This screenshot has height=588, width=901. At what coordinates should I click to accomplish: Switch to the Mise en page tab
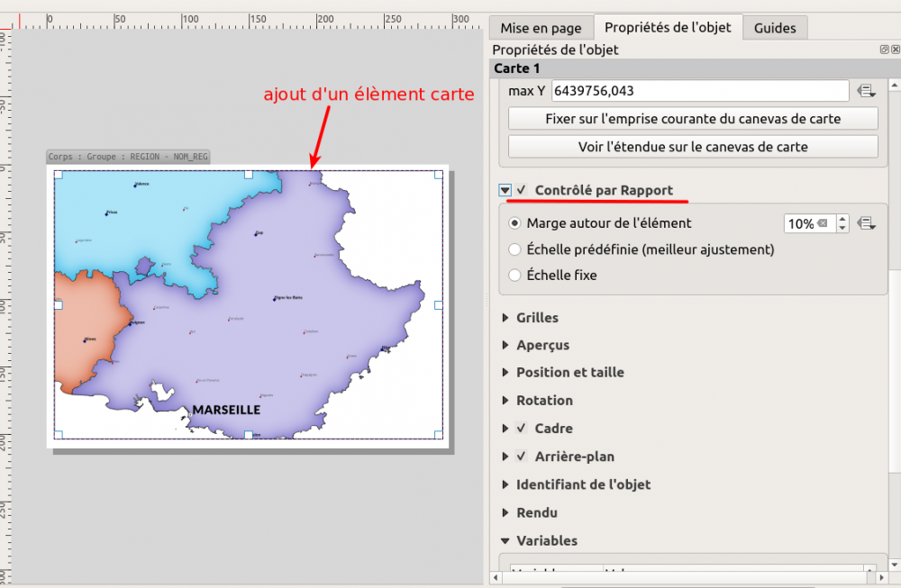[x=542, y=28]
